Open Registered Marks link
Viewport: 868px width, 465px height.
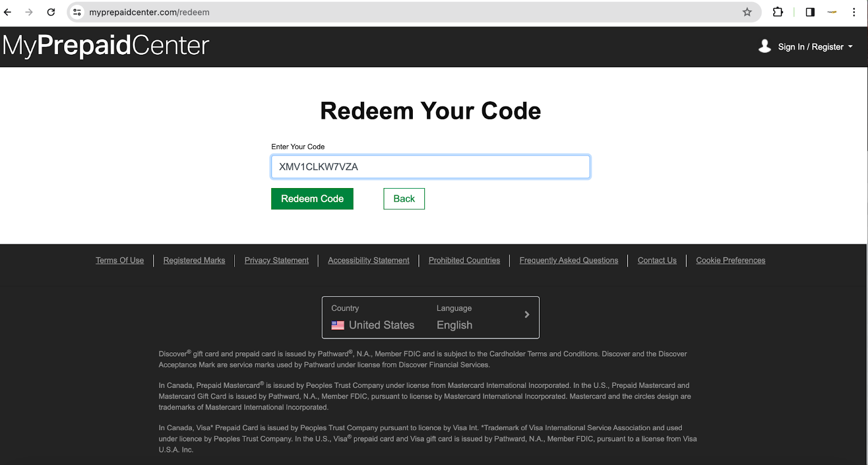[194, 261]
